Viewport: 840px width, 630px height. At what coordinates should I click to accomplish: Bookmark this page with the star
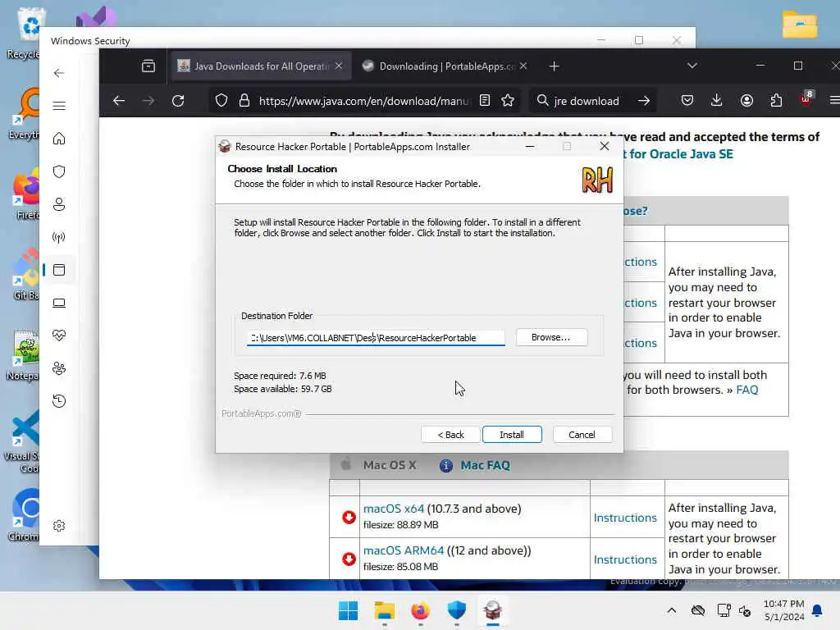pos(508,100)
